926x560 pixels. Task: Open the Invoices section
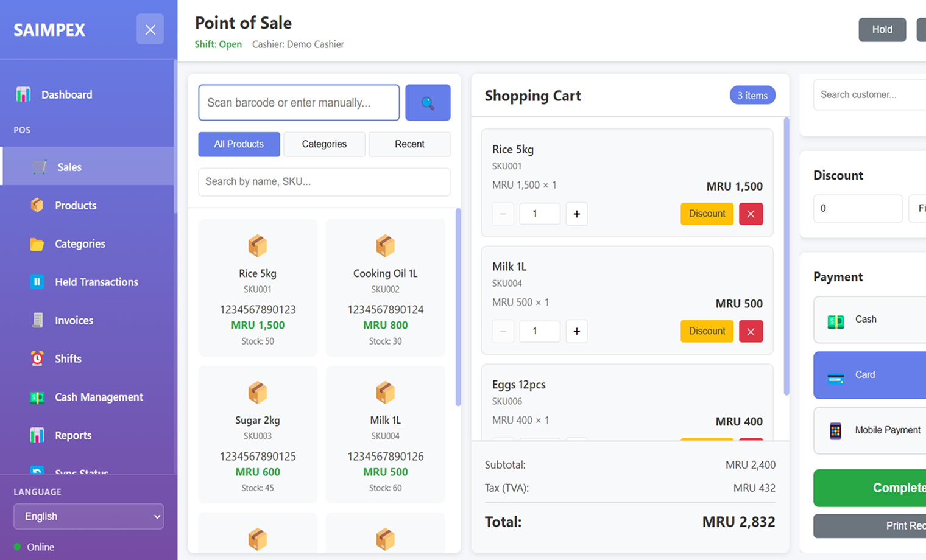point(74,320)
